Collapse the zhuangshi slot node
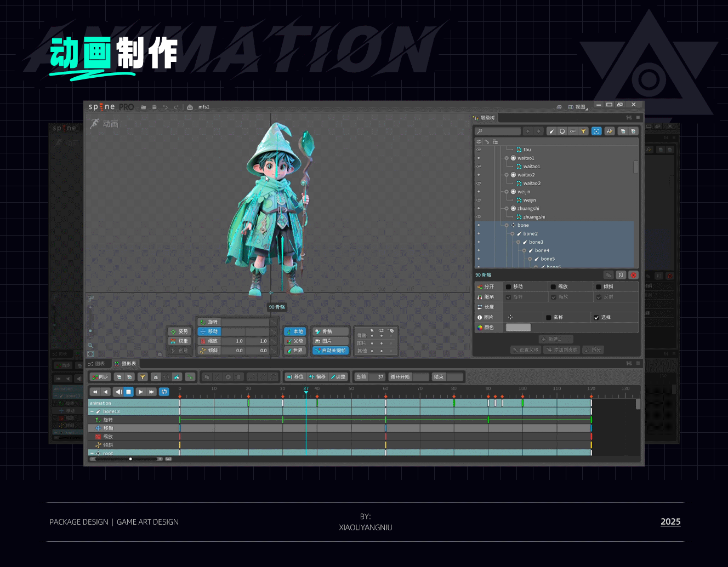 click(507, 208)
